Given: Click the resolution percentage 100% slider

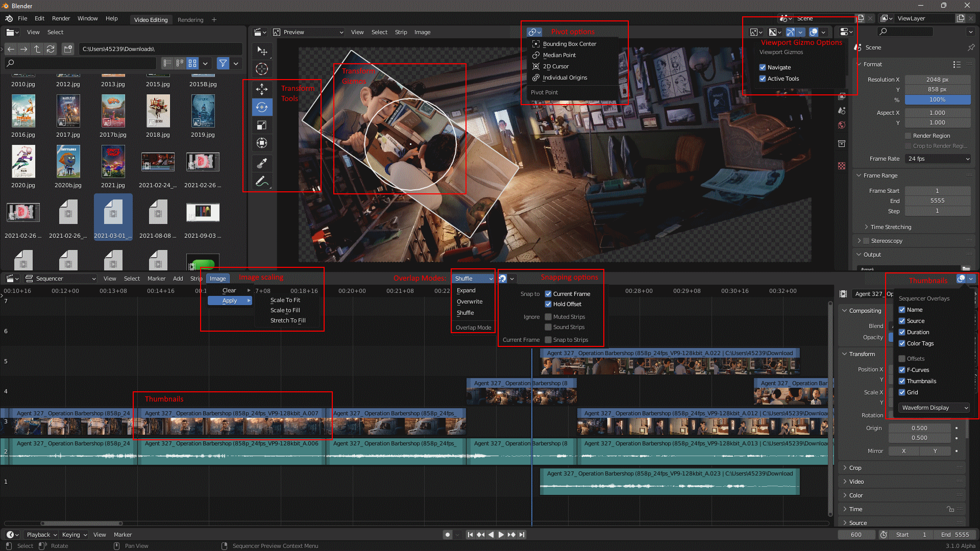Looking at the screenshot, I should pos(937,99).
